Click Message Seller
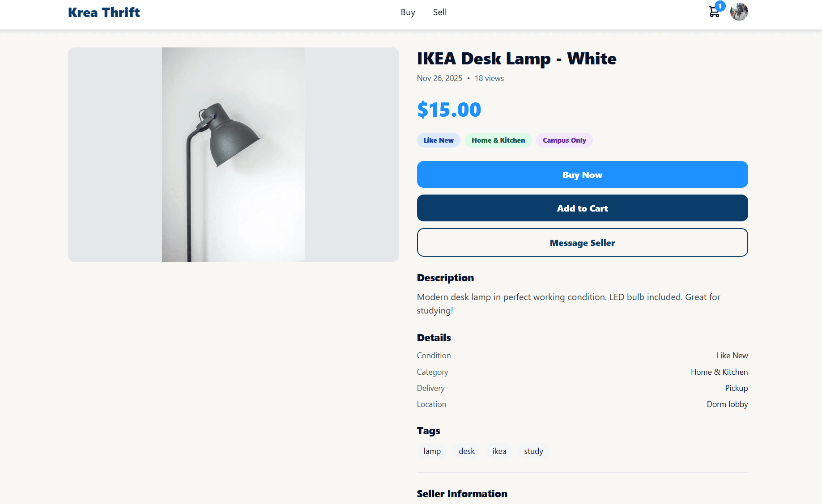The height and width of the screenshot is (504, 822). tap(582, 242)
